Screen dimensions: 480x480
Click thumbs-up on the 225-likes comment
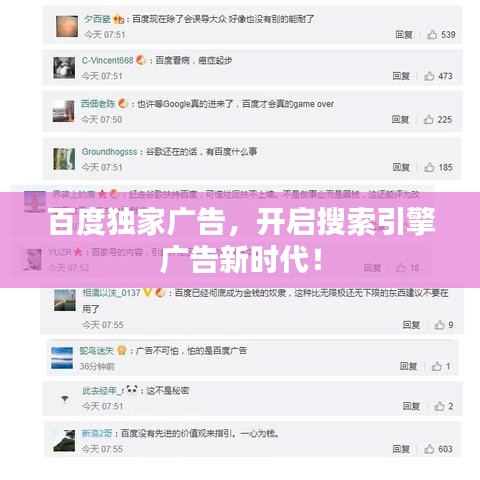click(429, 119)
